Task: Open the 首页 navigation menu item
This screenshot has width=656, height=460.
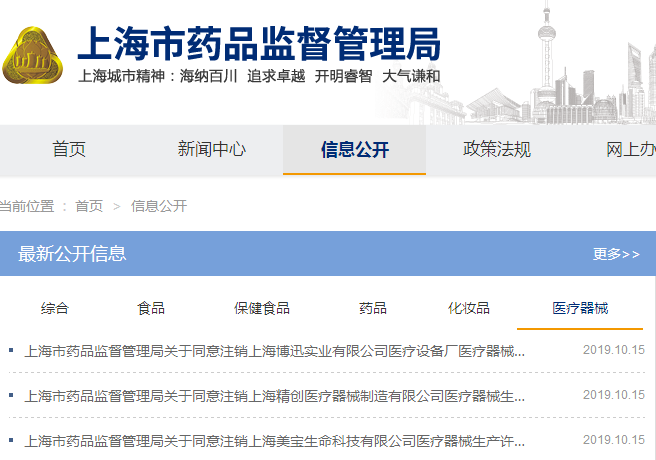Action: click(69, 150)
